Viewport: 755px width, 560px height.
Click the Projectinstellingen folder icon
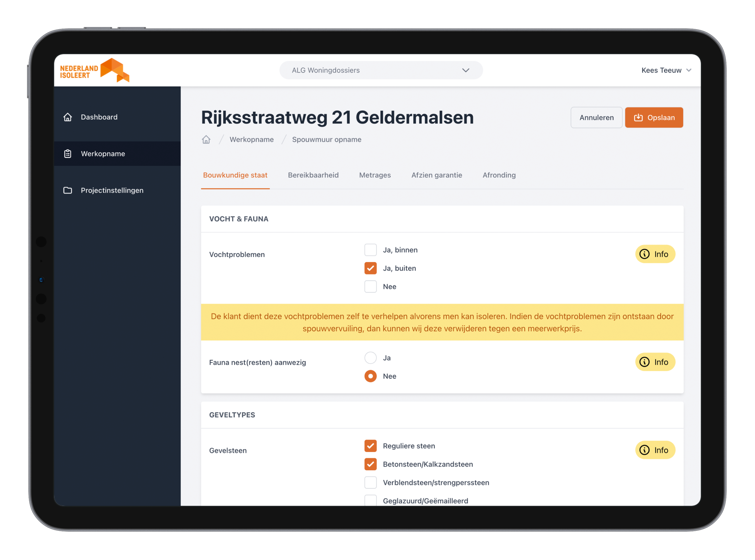(69, 189)
